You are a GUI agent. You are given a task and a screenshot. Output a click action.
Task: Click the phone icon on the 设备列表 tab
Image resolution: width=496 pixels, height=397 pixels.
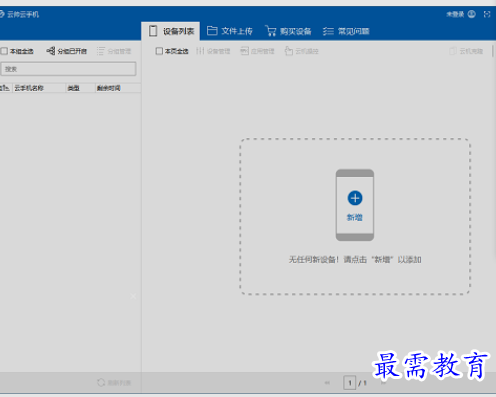153,31
